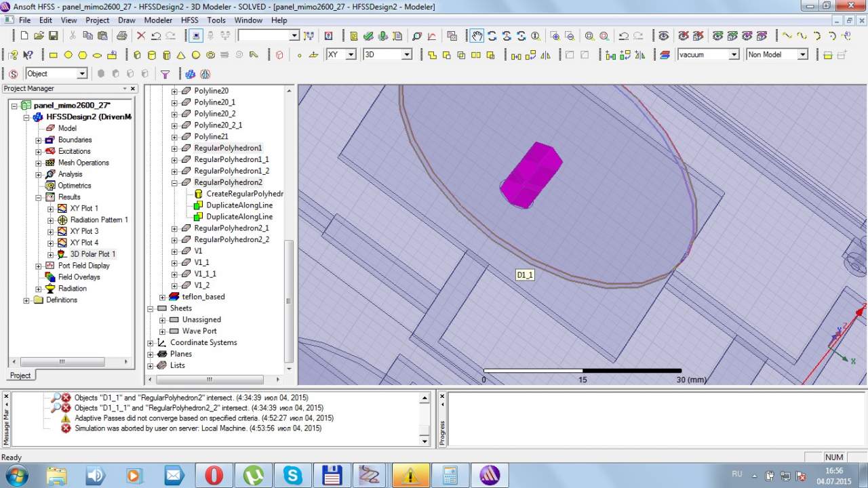Select the Draw cone tool
868x488 pixels.
coord(181,55)
